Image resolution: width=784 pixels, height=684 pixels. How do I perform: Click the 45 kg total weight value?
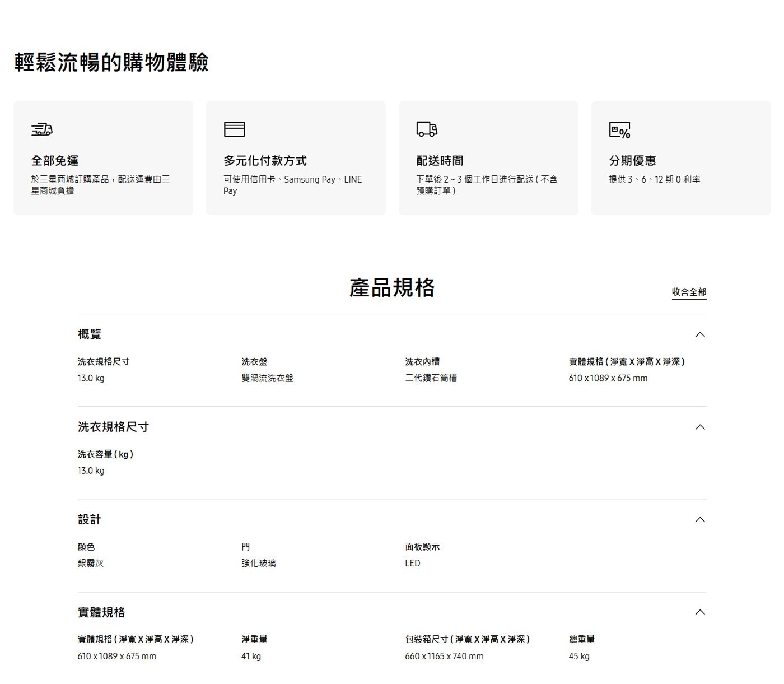579,656
